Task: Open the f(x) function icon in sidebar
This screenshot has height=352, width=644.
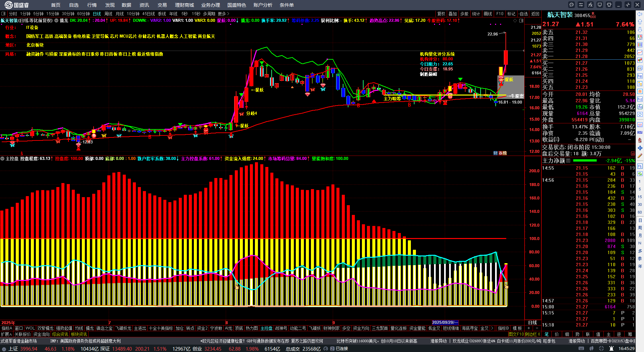Action: pyautogui.click(x=640, y=107)
